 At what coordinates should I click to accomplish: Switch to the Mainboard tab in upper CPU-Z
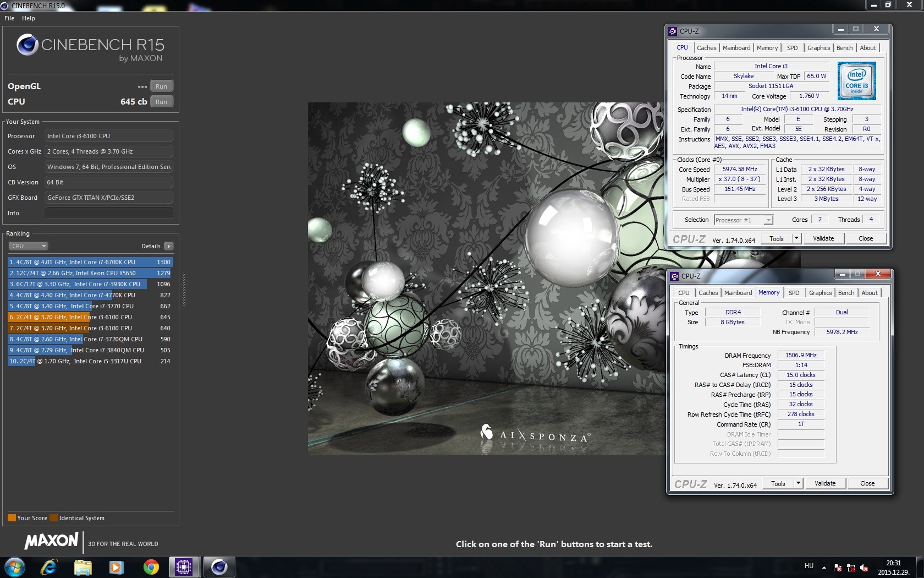[x=736, y=48]
